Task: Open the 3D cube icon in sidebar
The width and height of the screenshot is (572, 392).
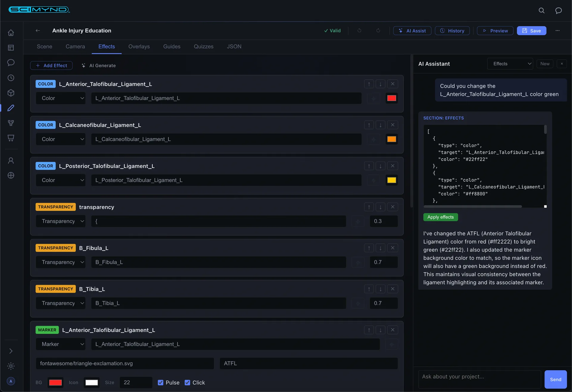Action: pyautogui.click(x=11, y=93)
